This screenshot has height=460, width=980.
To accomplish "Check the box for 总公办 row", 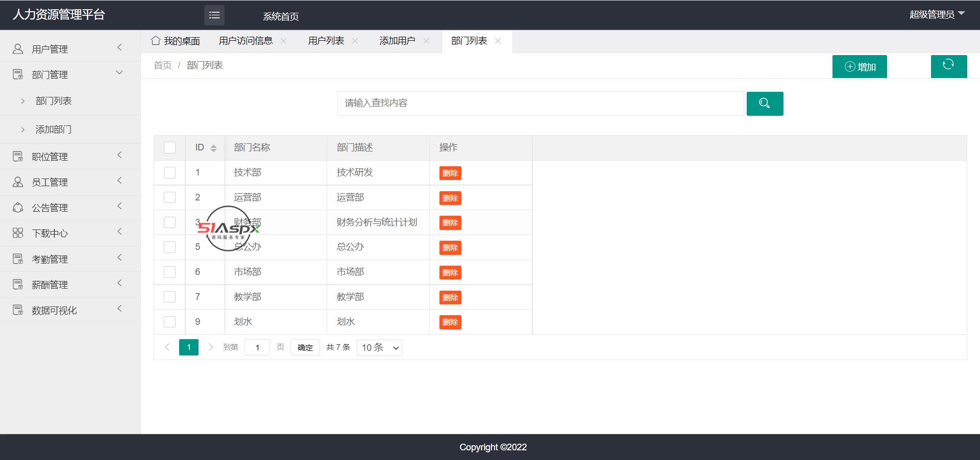I will [x=169, y=247].
